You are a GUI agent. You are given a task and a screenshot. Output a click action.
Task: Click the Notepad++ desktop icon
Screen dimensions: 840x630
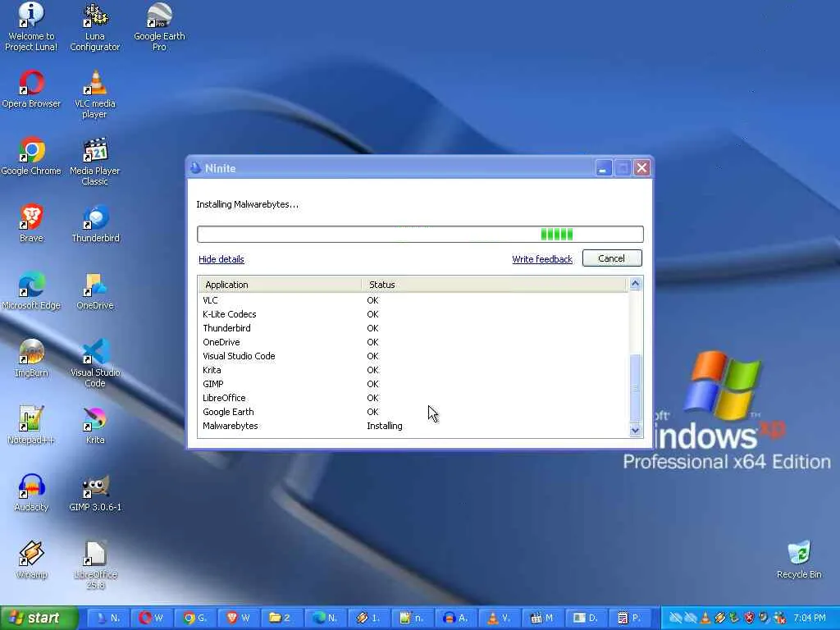pos(31,426)
